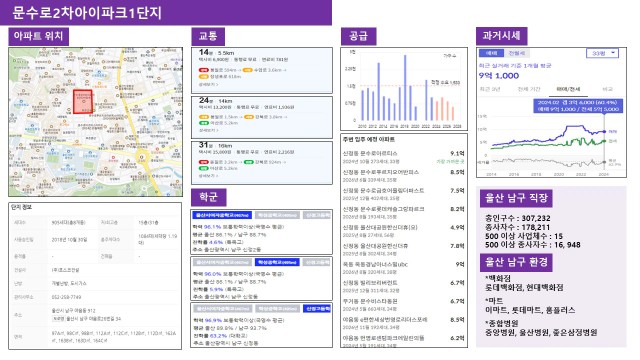Select the 매매 toggle in 과거시세 panel

tap(491, 53)
